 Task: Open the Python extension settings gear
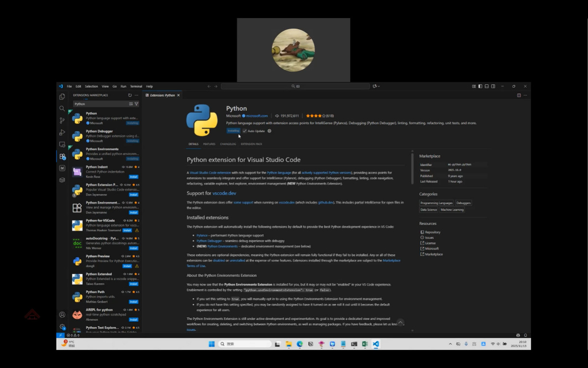(269, 131)
